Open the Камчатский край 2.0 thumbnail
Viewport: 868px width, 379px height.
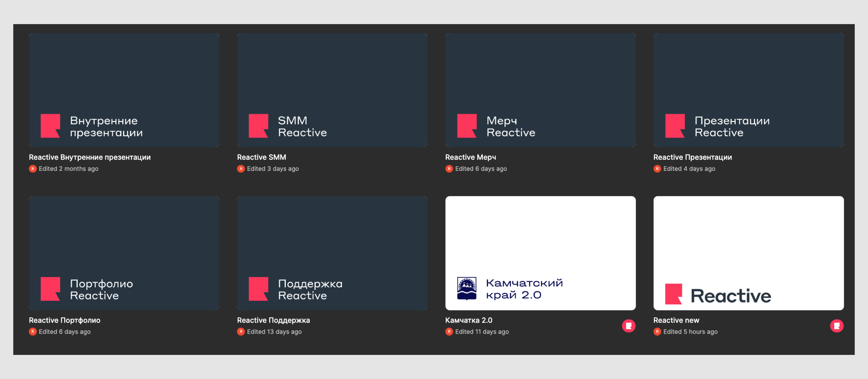540,253
